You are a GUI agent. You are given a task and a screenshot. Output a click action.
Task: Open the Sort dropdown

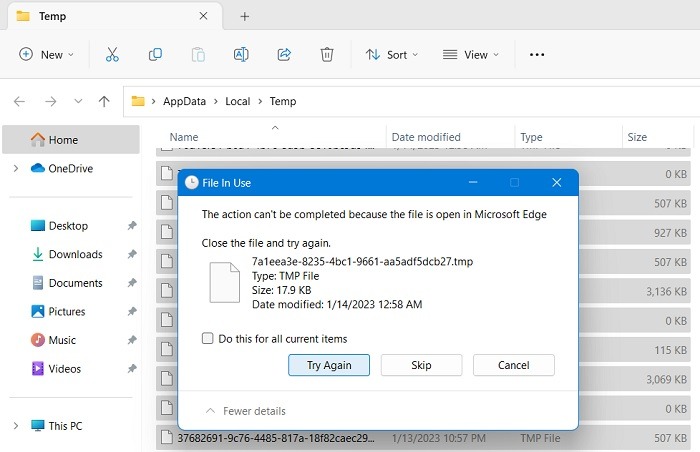[392, 54]
